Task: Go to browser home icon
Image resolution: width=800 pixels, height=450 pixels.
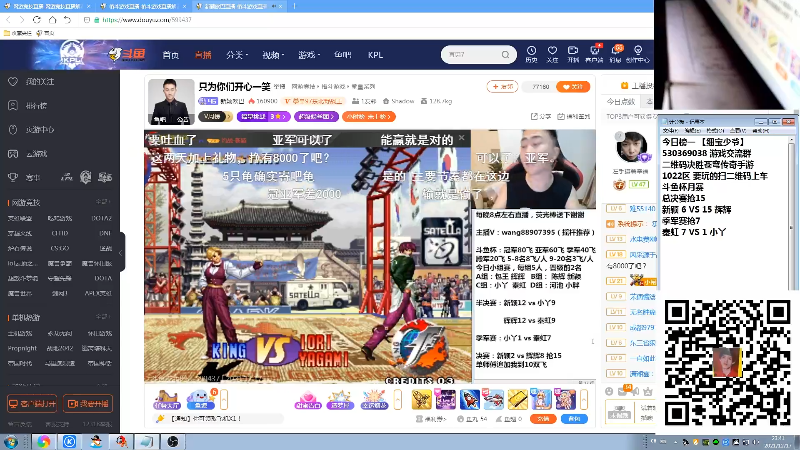Action: (x=52, y=20)
